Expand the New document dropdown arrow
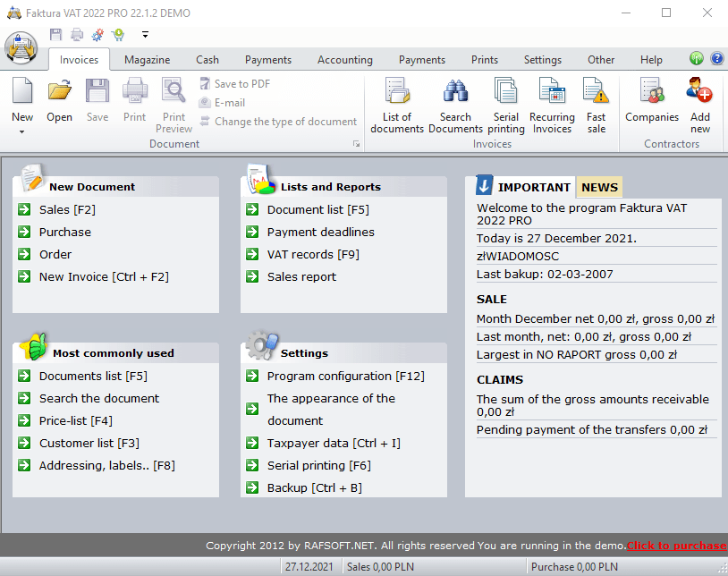This screenshot has width=728, height=576. pos(22,132)
